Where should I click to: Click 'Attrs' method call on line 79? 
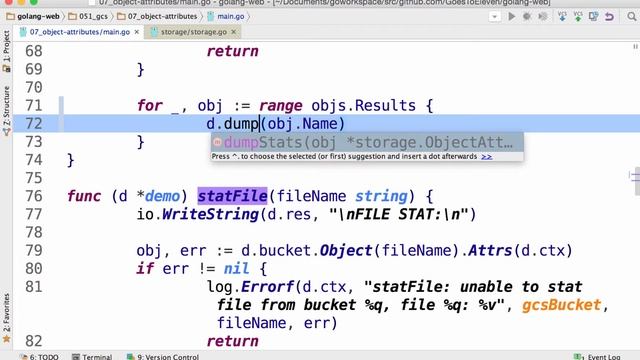490,251
